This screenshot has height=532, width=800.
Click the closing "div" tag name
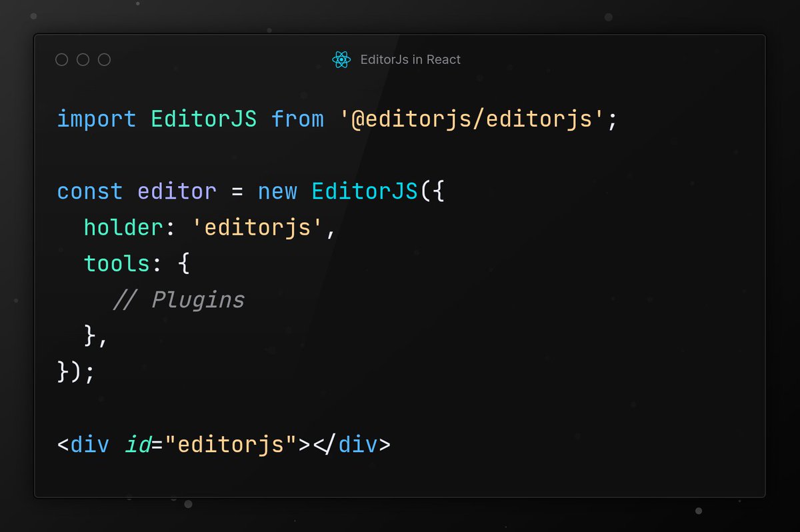358,444
